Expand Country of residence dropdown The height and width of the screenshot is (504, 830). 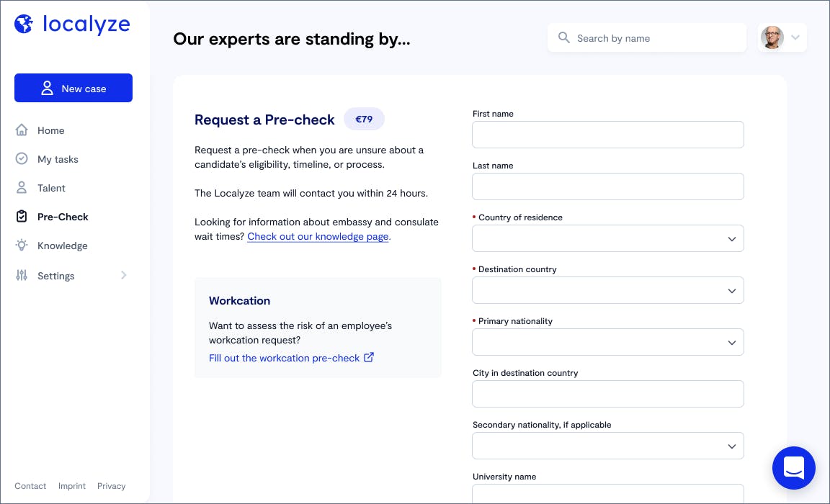[607, 238]
